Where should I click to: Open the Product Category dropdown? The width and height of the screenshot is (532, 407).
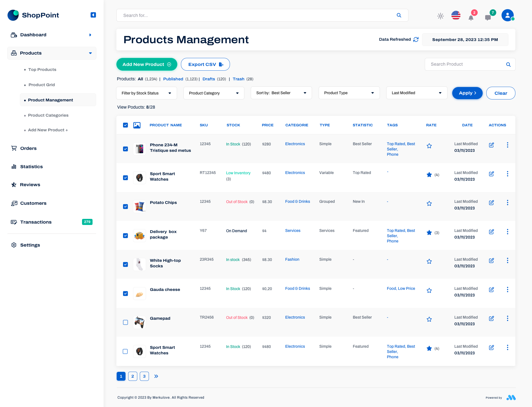pos(214,93)
